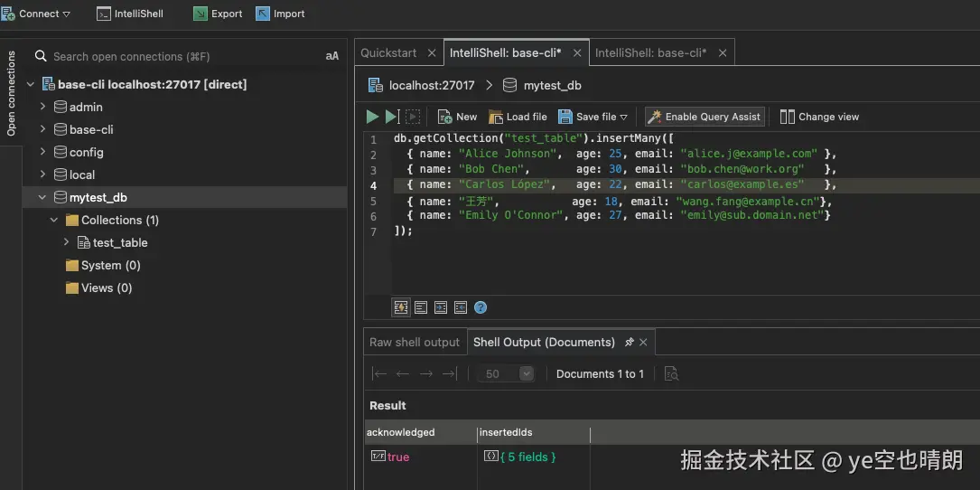The width and height of the screenshot is (980, 490).
Task: Go to the first page of results
Action: [378, 373]
